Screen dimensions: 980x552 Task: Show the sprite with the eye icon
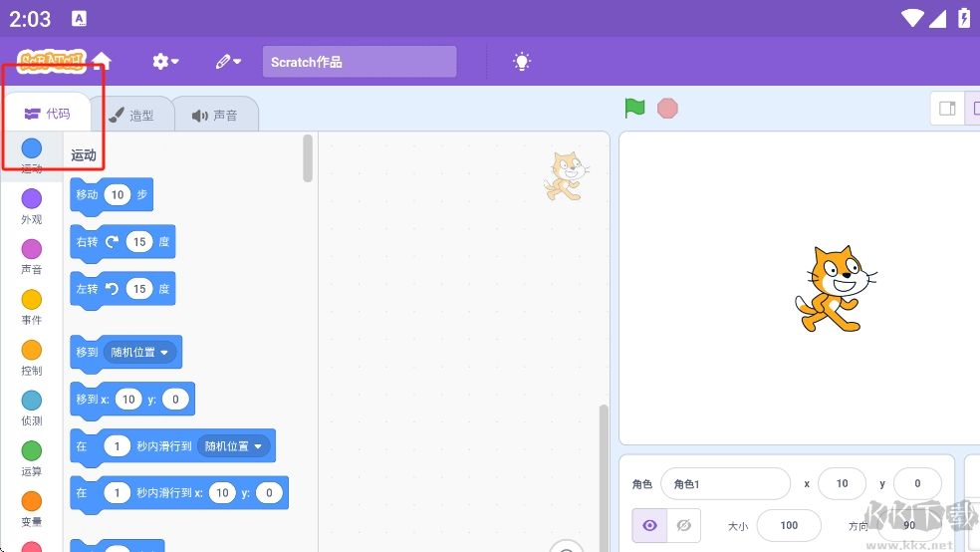(x=650, y=525)
